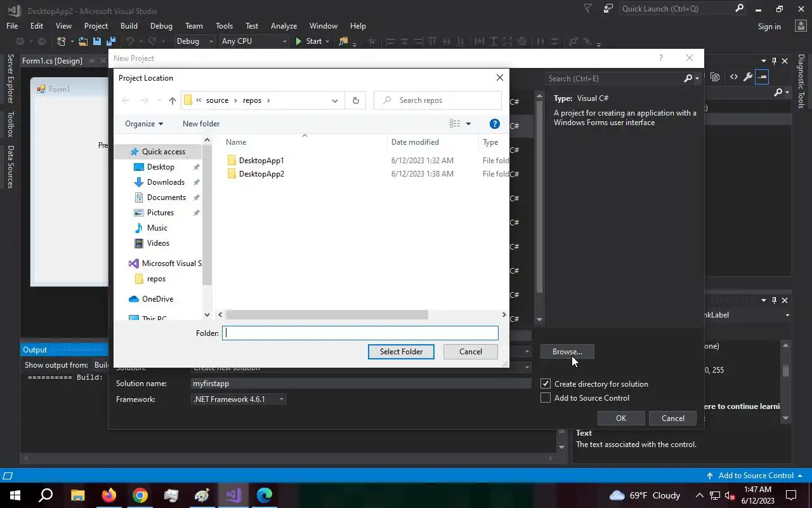Click the Folder name input field
812x508 pixels.
coord(360,333)
